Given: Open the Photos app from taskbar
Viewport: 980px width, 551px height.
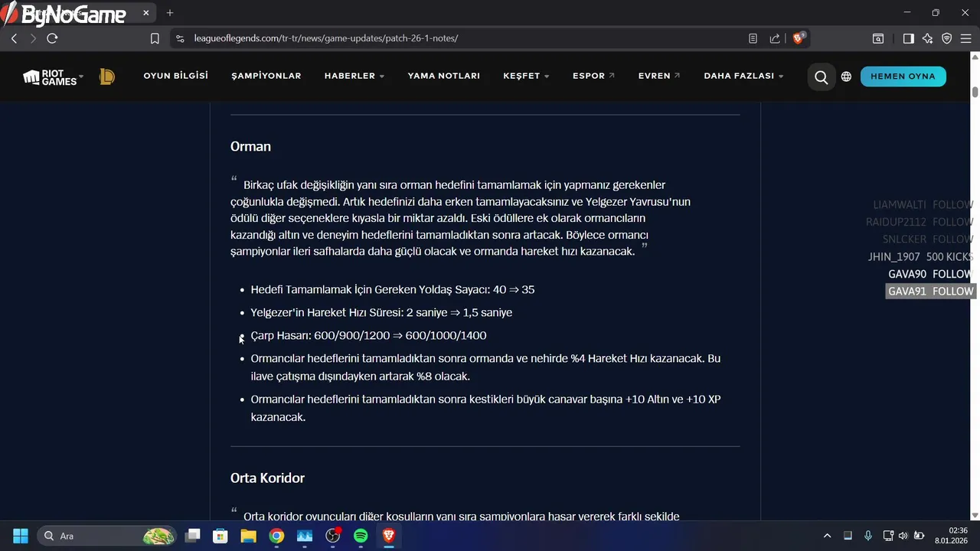Looking at the screenshot, I should (305, 536).
